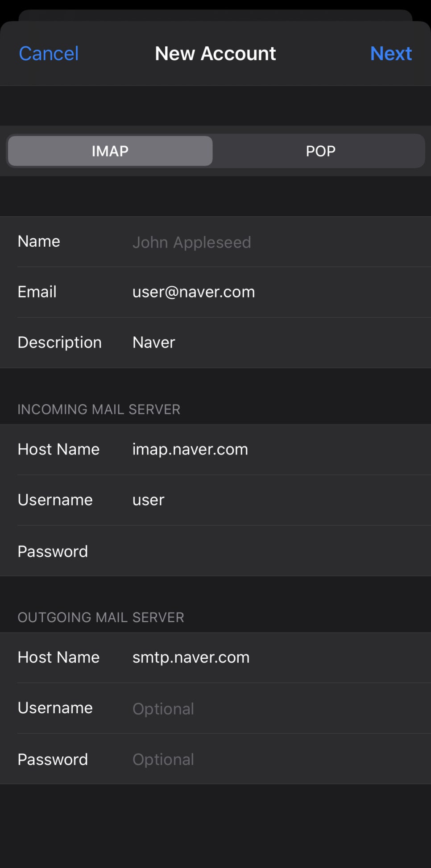Click the Email label

tap(37, 292)
